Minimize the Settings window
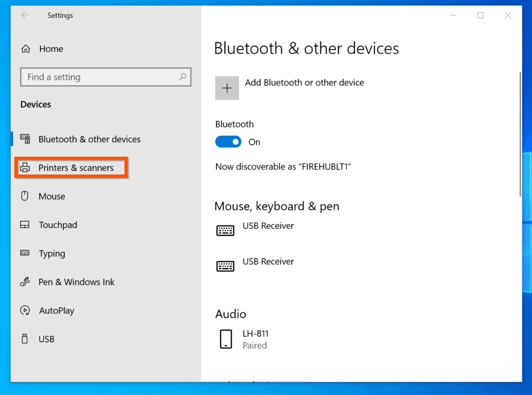 point(453,15)
